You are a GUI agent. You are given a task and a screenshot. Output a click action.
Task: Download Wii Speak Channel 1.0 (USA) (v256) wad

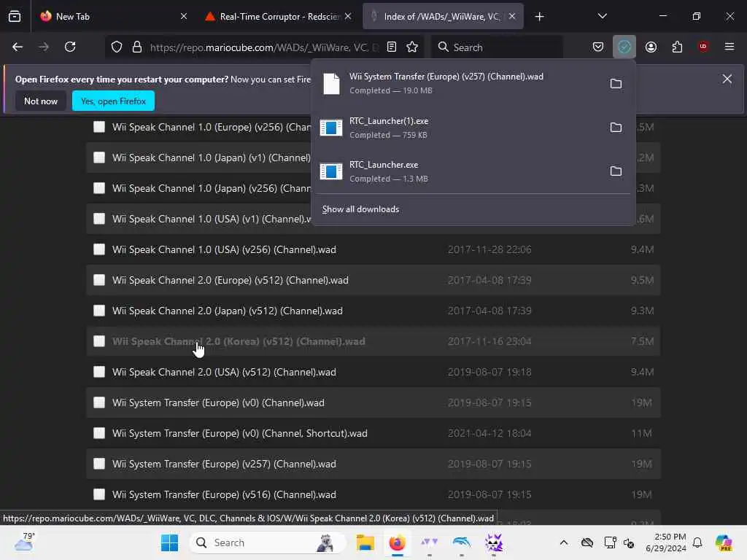pos(224,249)
